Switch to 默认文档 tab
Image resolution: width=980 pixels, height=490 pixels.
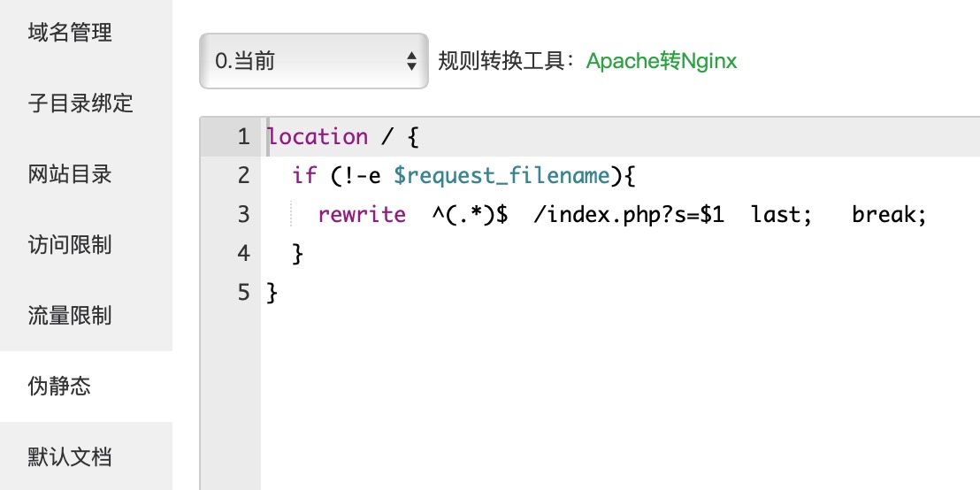pos(71,457)
